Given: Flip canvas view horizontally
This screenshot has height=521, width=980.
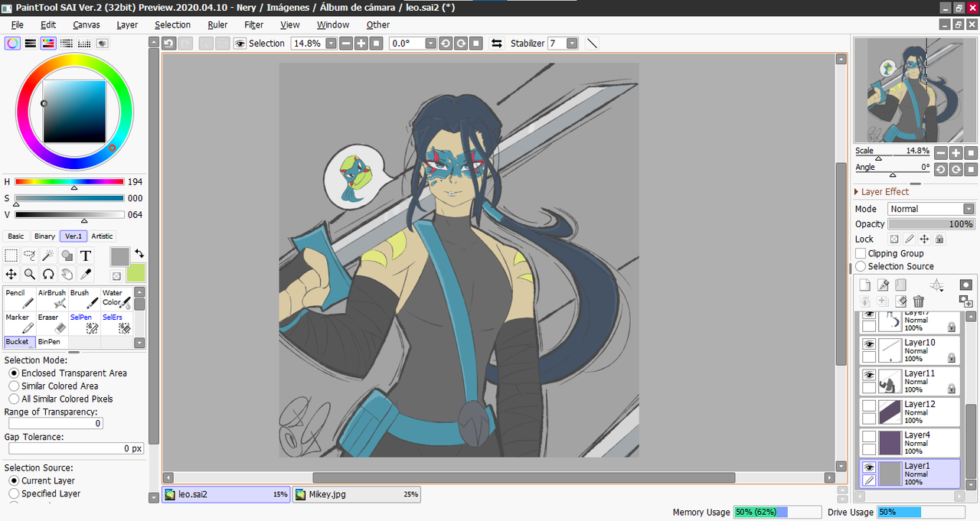Looking at the screenshot, I should pos(497,44).
